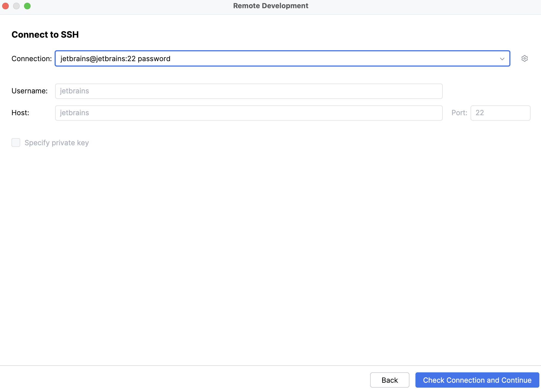Click the Username label
Image resolution: width=541 pixels, height=392 pixels.
29,91
